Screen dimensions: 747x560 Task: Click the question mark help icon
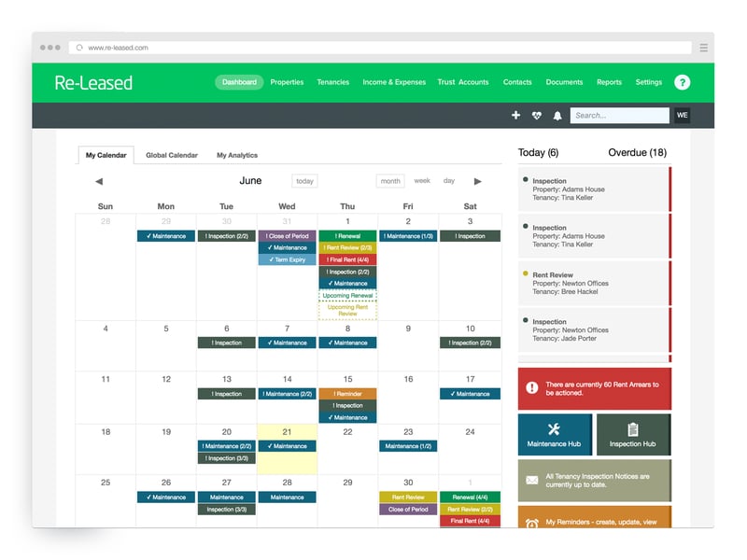coord(682,82)
